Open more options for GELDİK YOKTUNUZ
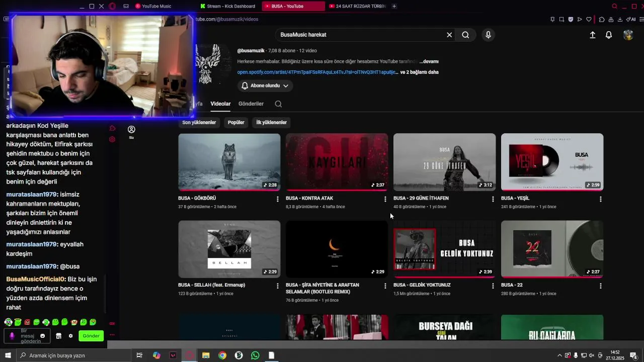This screenshot has width=644, height=362. 493,286
